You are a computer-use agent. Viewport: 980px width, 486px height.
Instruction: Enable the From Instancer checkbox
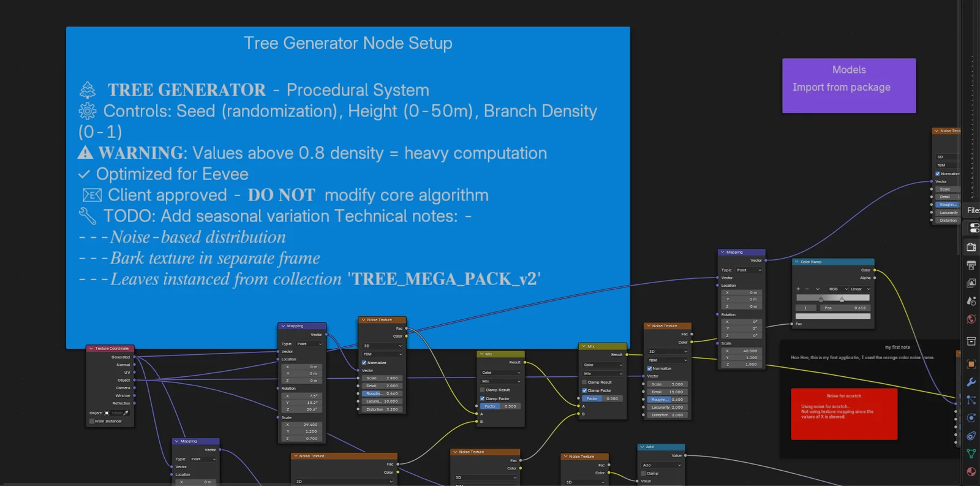(92, 421)
